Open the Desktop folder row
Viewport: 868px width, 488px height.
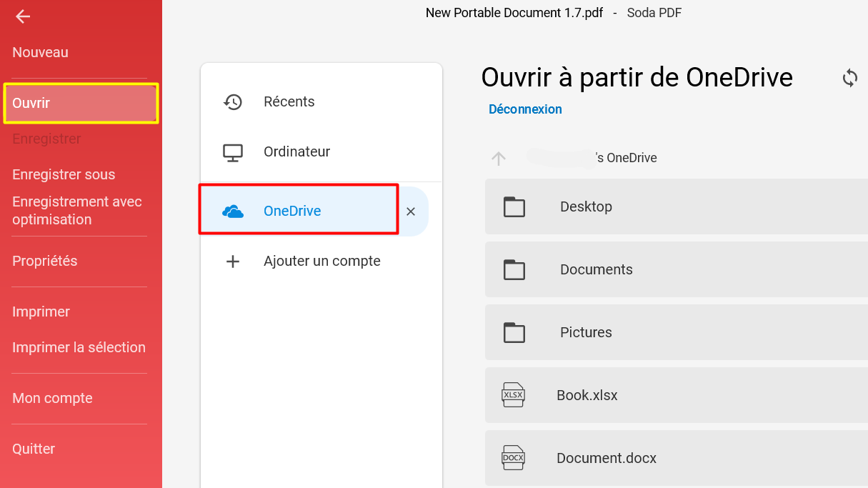pos(677,206)
